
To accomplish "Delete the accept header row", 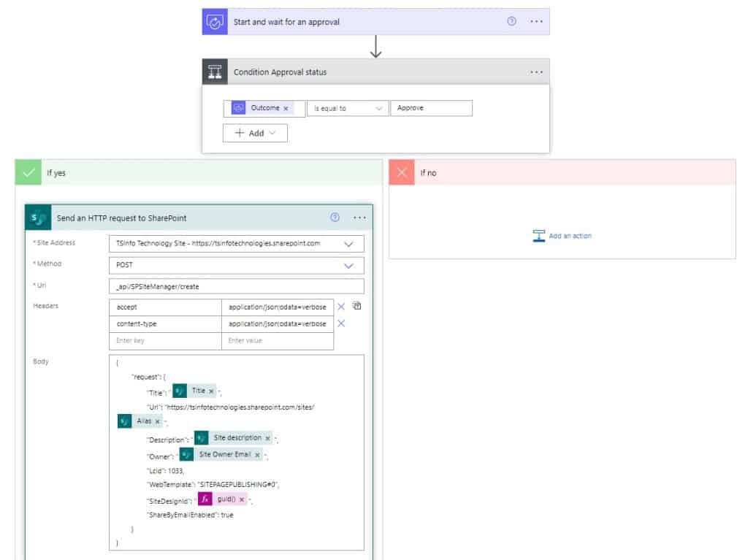I will [341, 307].
